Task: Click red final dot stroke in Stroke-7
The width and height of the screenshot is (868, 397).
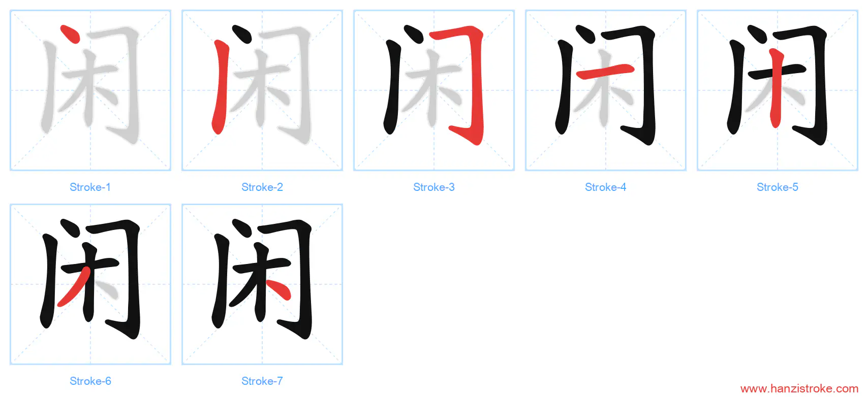Action: pos(278,289)
